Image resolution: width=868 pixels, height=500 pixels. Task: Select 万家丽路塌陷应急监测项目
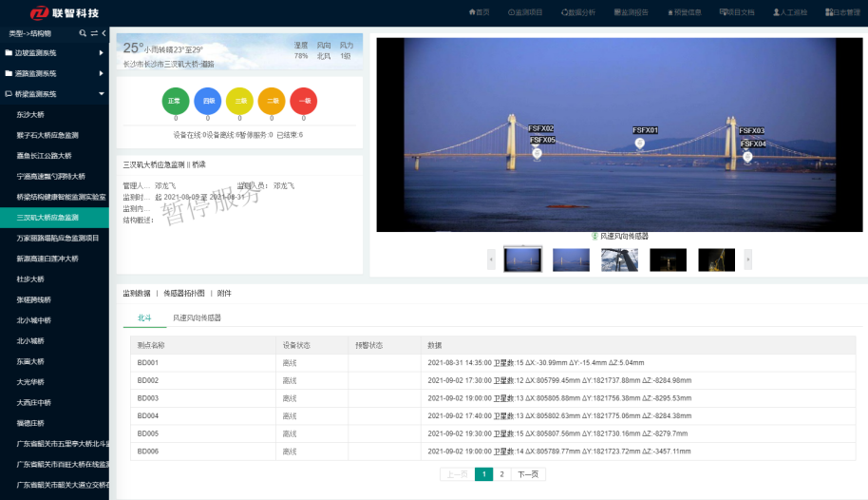(x=58, y=238)
